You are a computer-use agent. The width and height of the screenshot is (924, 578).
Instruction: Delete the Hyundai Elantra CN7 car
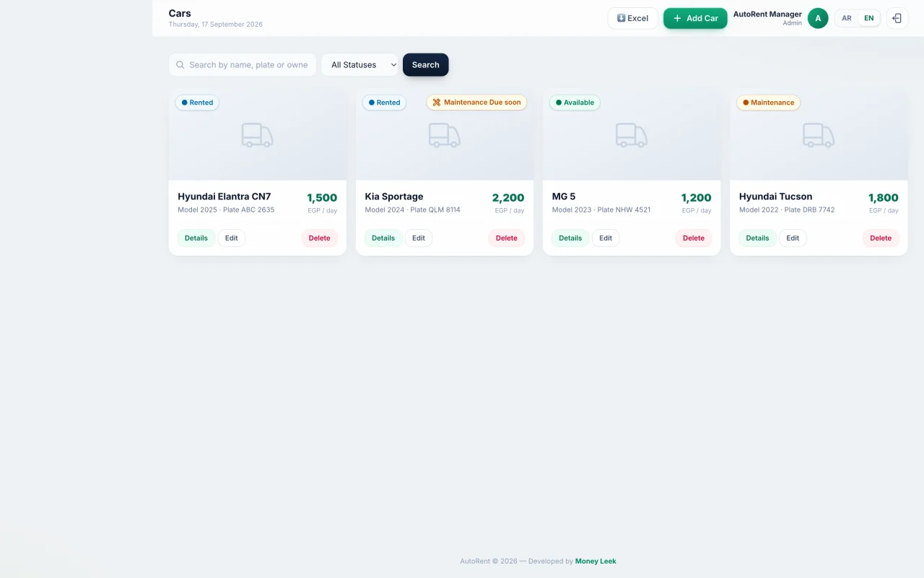pos(320,238)
